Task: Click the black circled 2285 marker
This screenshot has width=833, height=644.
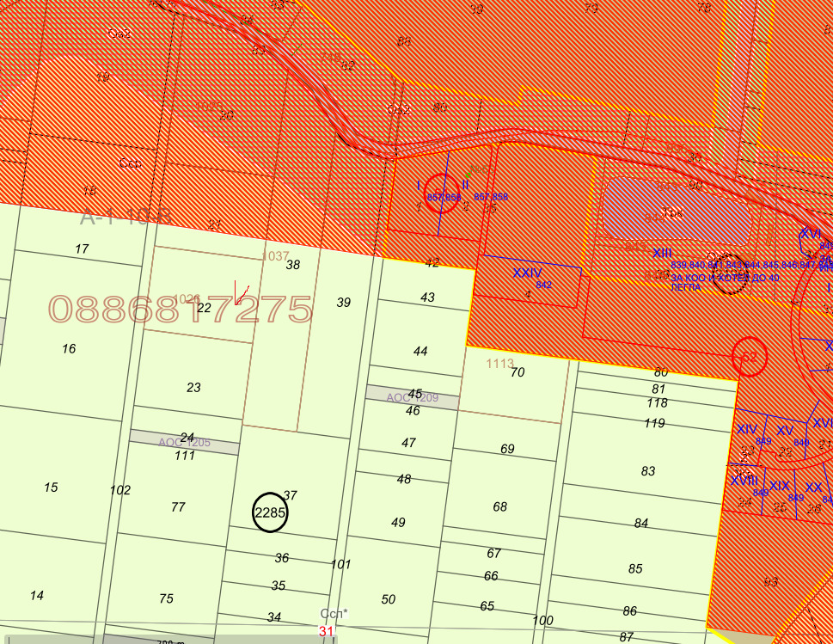Action: pyautogui.click(x=270, y=512)
